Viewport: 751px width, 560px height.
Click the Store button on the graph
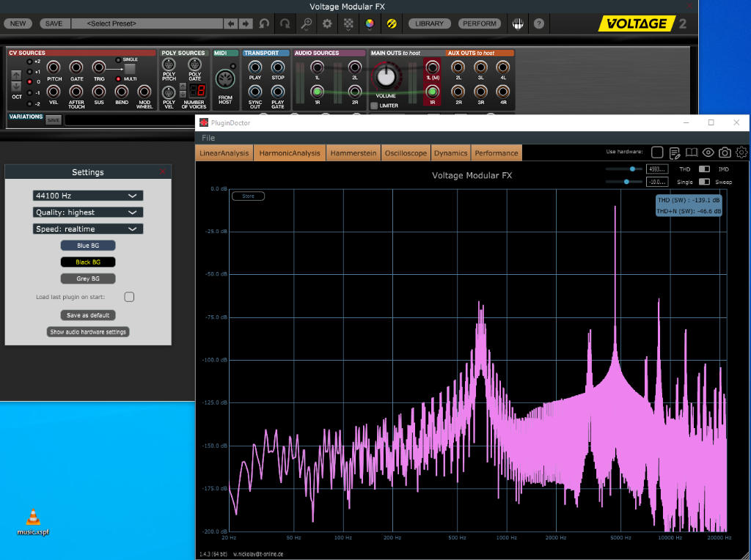click(248, 196)
